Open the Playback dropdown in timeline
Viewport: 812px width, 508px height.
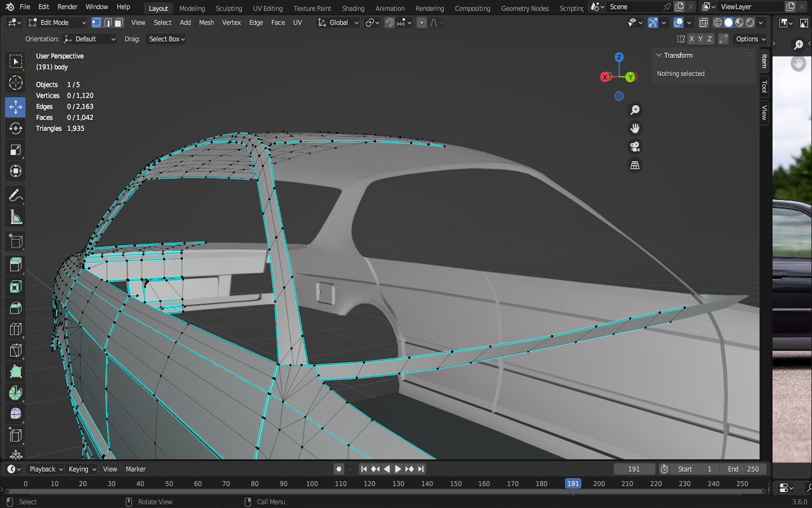click(x=46, y=469)
